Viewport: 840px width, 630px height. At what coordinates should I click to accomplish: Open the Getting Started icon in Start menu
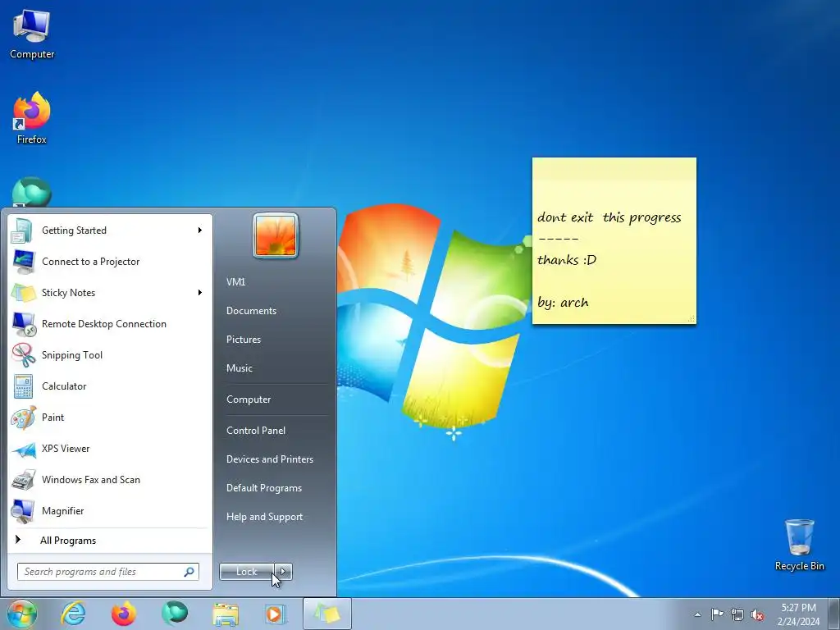[22, 231]
